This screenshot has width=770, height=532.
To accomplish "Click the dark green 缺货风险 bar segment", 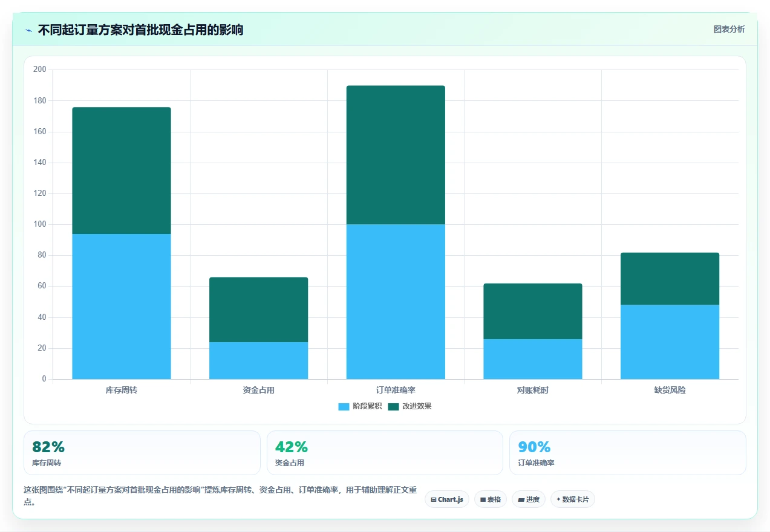I will click(670, 279).
